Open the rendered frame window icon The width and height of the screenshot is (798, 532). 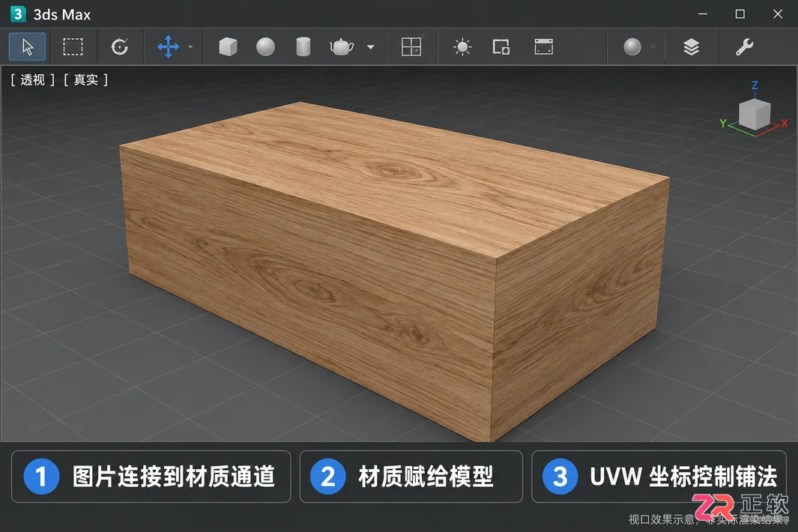click(x=543, y=47)
